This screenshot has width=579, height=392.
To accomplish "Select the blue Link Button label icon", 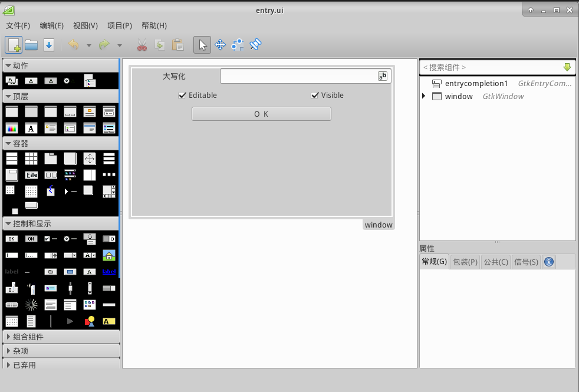I will tap(109, 272).
